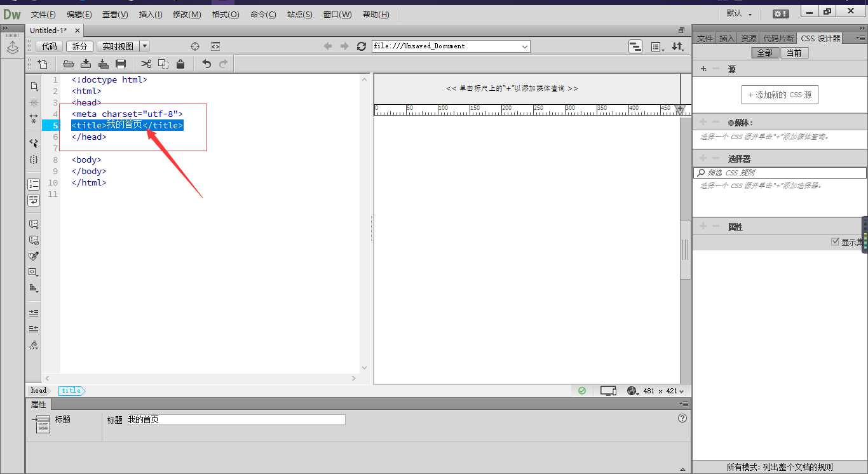Click the Open file folder icon
The width and height of the screenshot is (868, 474).
pos(69,64)
